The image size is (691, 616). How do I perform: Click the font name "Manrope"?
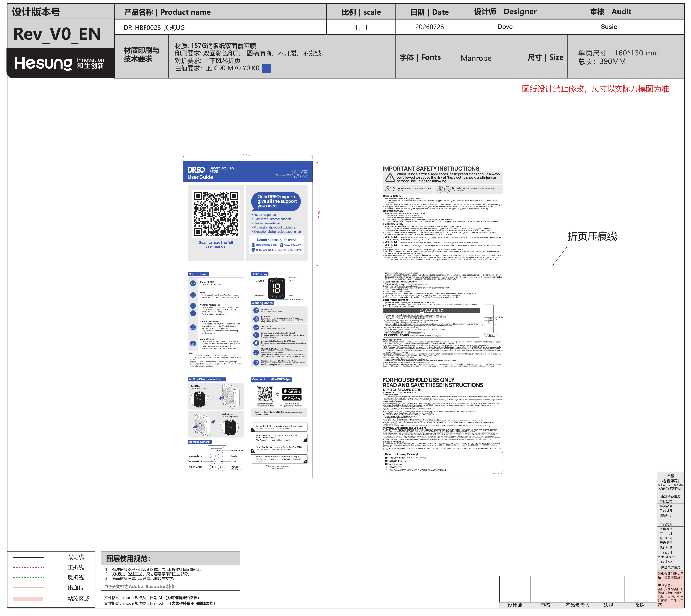pyautogui.click(x=476, y=58)
